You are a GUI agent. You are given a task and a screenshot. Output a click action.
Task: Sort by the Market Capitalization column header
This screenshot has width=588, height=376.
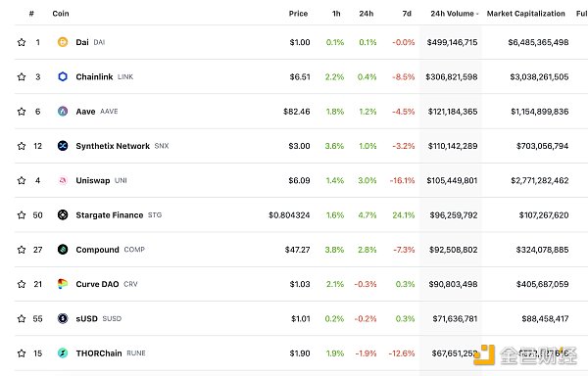pyautogui.click(x=525, y=14)
